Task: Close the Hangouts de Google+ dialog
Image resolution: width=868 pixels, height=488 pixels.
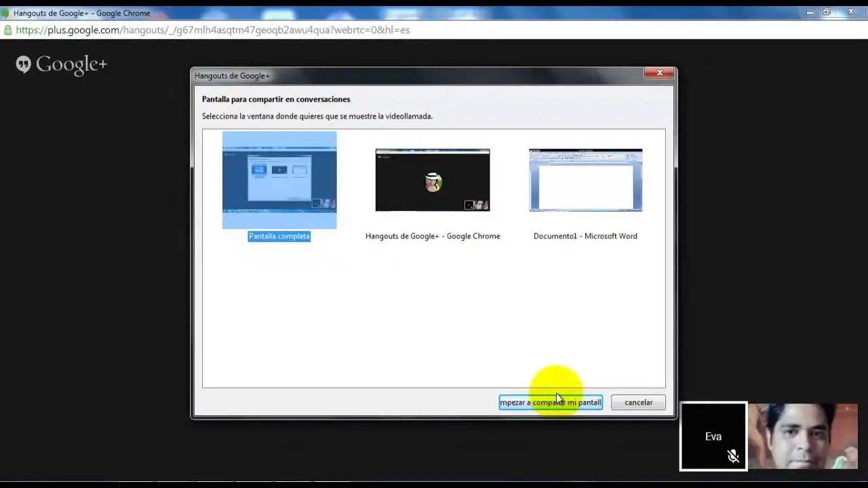Action: [x=659, y=73]
